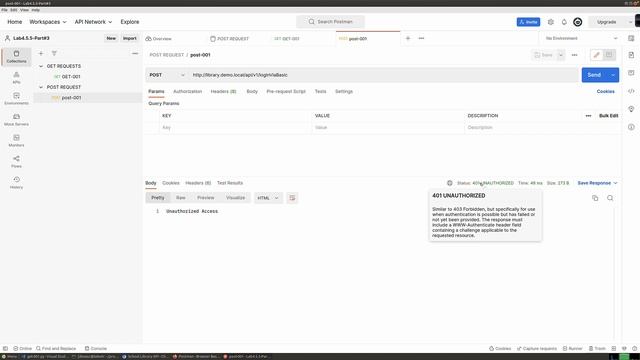Screen dimensions: 640x360
Task: Open the documentation panel icon
Action: (x=631, y=55)
